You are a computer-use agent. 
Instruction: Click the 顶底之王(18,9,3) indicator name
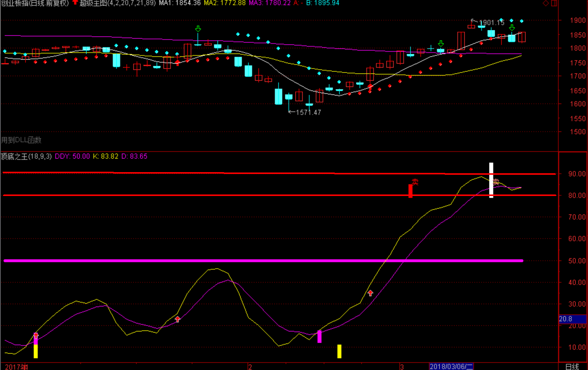tap(26, 156)
